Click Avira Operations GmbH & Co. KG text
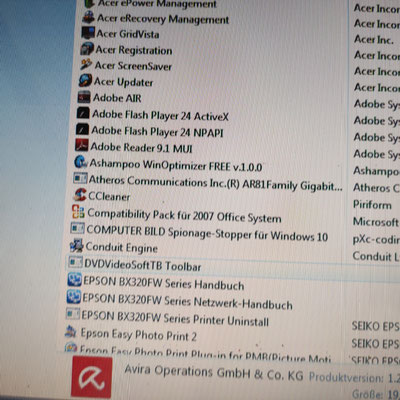 pyautogui.click(x=214, y=372)
